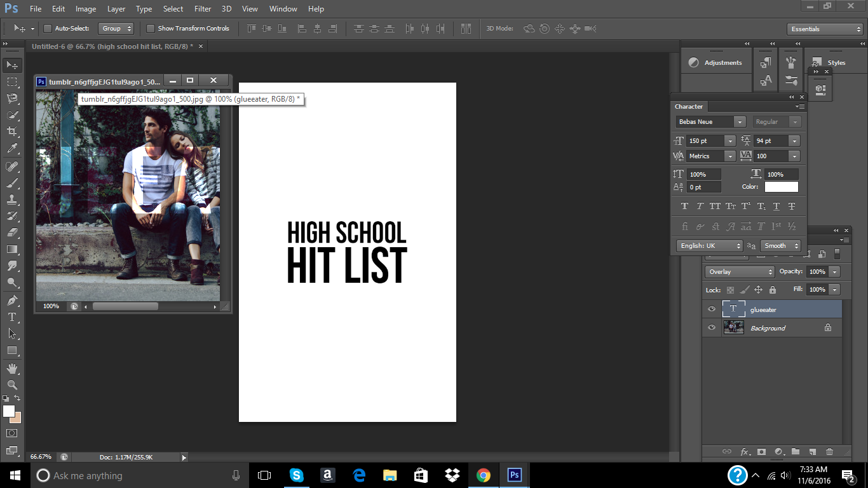This screenshot has width=868, height=488.
Task: Toggle Faux Bold in Character panel
Action: click(684, 207)
